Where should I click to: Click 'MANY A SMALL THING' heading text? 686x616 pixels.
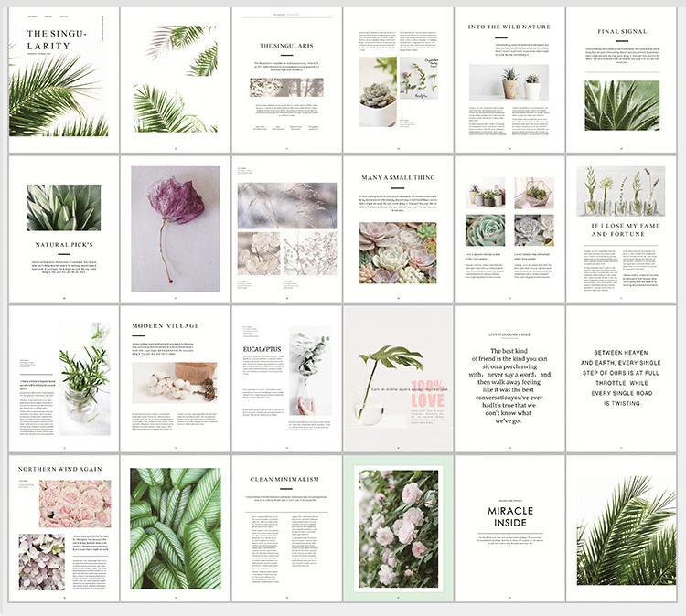pos(398,178)
